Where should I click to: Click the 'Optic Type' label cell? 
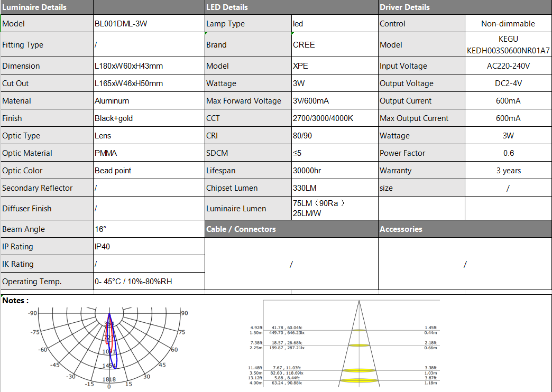[x=47, y=135]
